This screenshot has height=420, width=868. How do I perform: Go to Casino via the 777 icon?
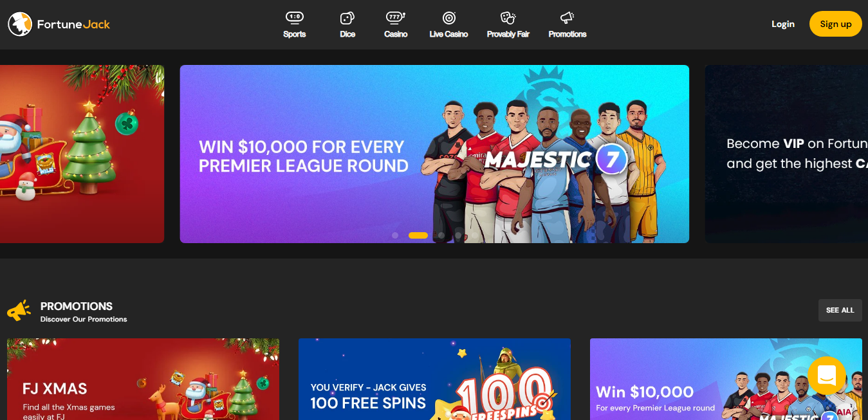(x=396, y=25)
